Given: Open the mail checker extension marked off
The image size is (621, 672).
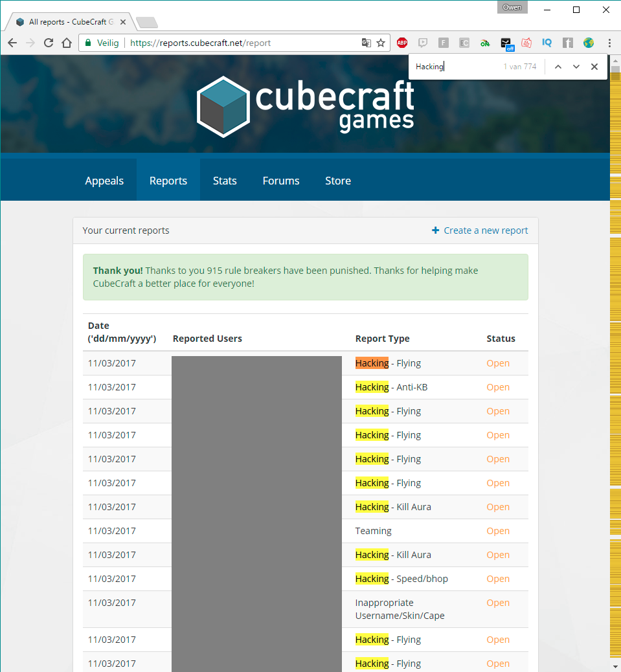Looking at the screenshot, I should [x=506, y=44].
